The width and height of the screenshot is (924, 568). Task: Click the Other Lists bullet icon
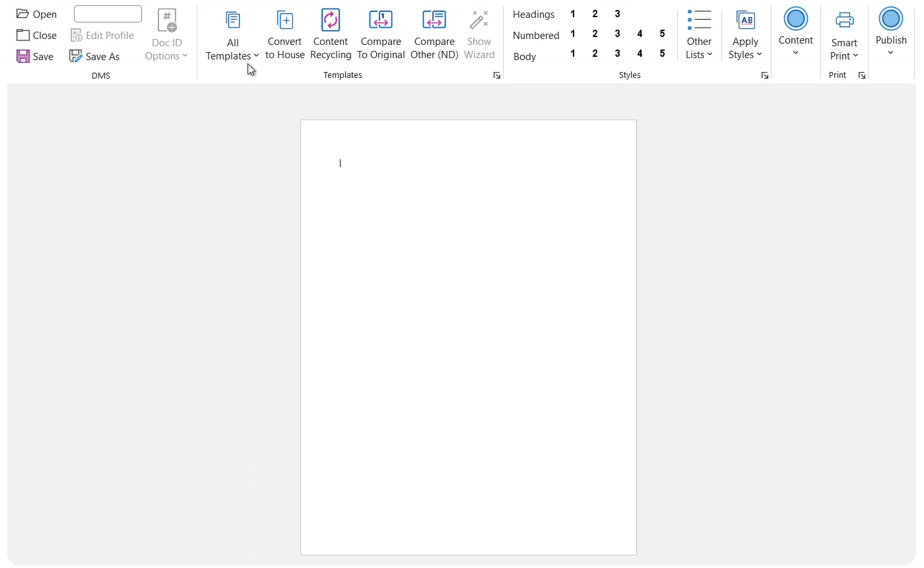(x=699, y=20)
